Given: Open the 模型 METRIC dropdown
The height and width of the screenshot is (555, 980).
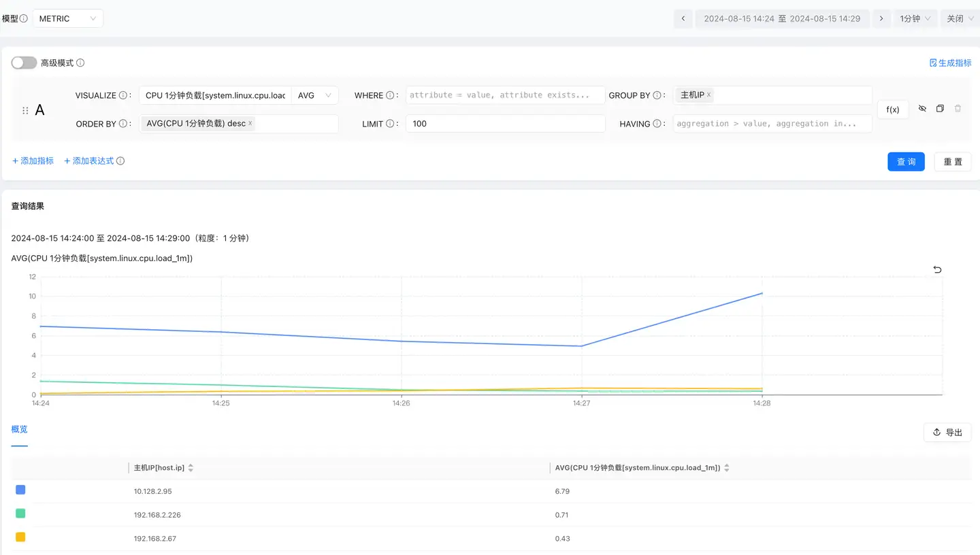Looking at the screenshot, I should (68, 18).
